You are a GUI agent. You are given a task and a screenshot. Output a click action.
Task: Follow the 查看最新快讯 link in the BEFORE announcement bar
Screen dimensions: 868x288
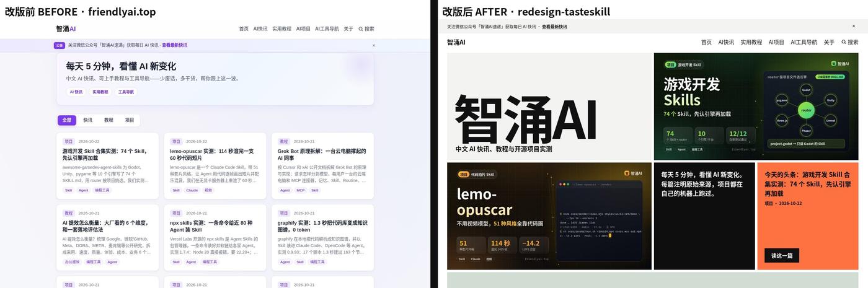[x=174, y=45]
